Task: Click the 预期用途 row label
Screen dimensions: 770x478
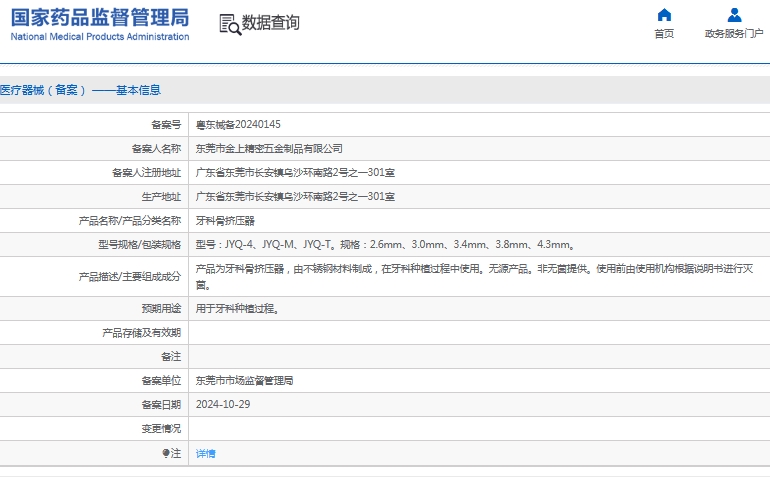Action: [x=161, y=309]
